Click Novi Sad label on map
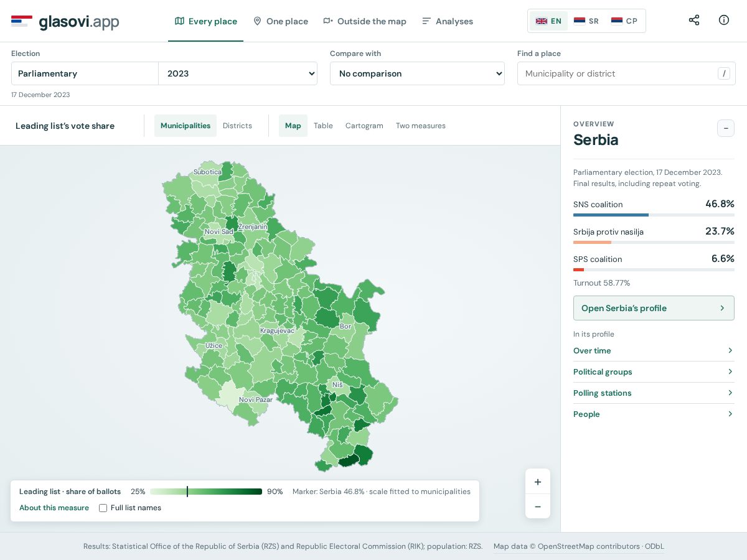 tap(218, 231)
